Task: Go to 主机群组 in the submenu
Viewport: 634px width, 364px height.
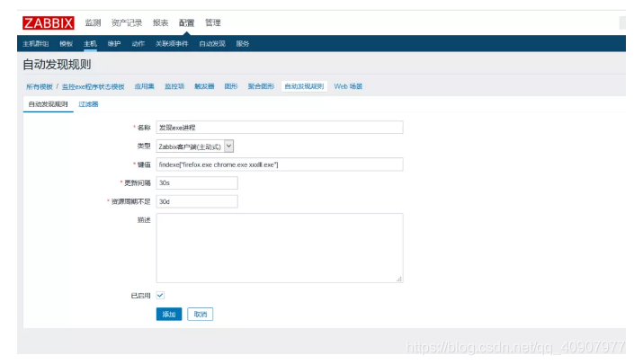Action: click(36, 43)
